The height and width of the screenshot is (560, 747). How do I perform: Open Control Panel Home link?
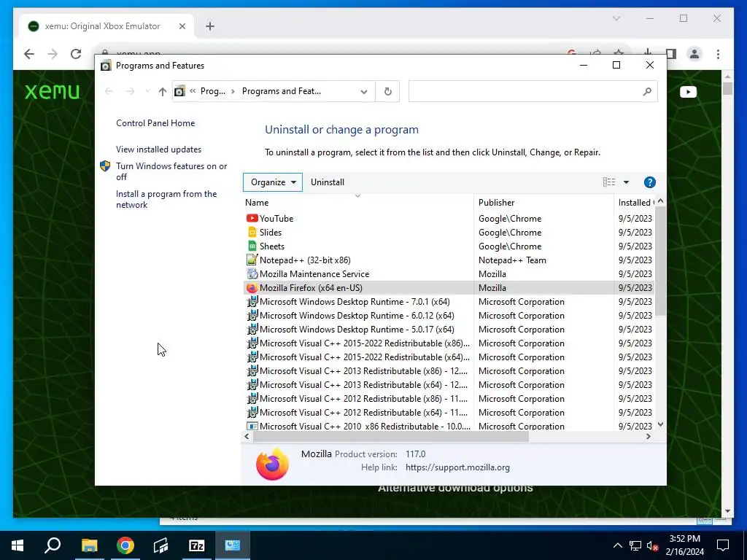pos(155,123)
